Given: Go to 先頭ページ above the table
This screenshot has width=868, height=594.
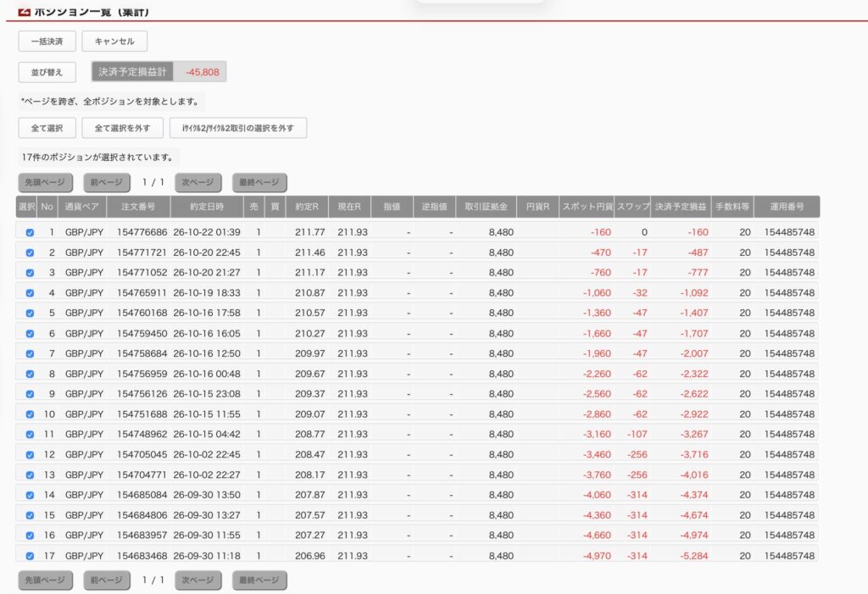Looking at the screenshot, I should tap(46, 182).
